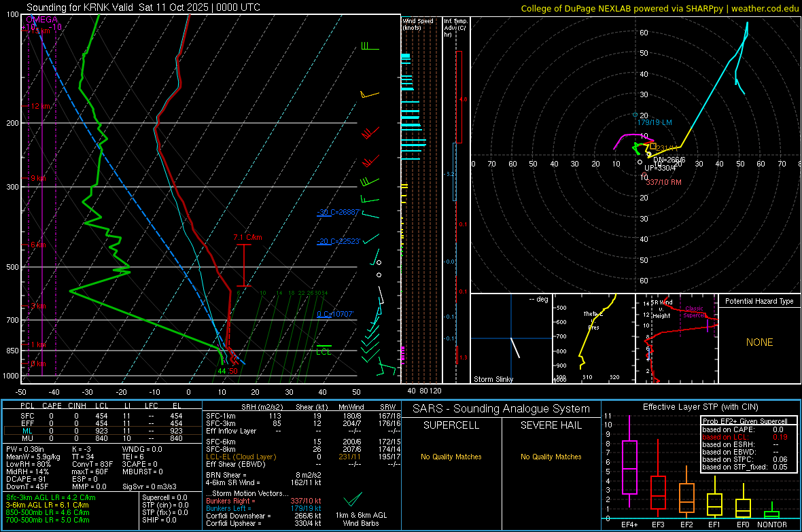This screenshot has height=532, width=802.
Task: Click the 'Inf. Temp. Adv.' panel header
Action: 455,28
